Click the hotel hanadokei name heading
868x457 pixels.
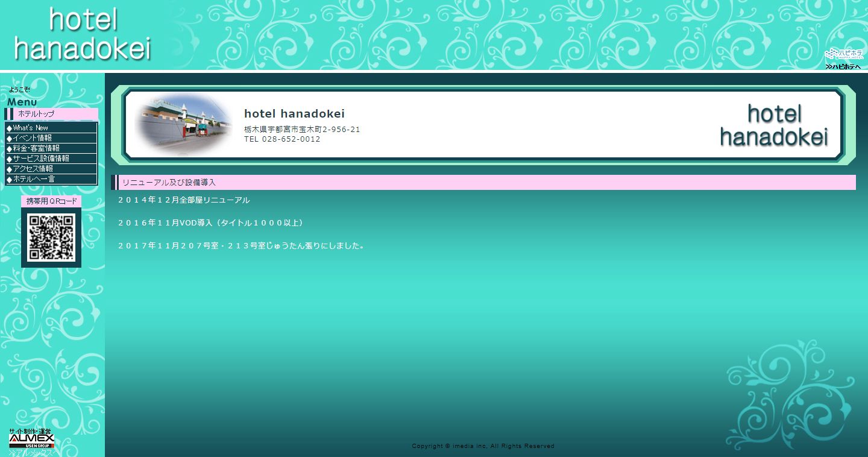294,114
